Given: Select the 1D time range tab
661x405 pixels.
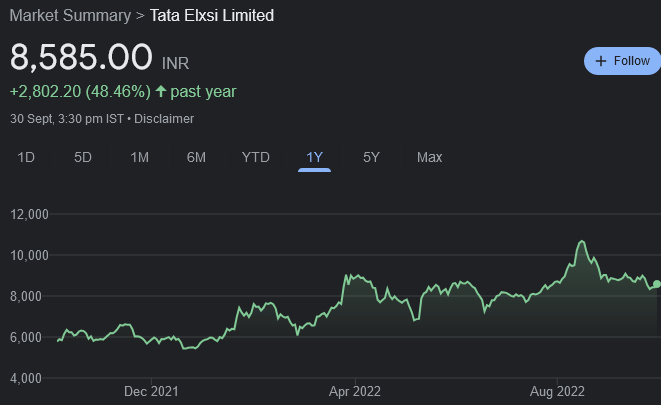Looking at the screenshot, I should (x=27, y=157).
